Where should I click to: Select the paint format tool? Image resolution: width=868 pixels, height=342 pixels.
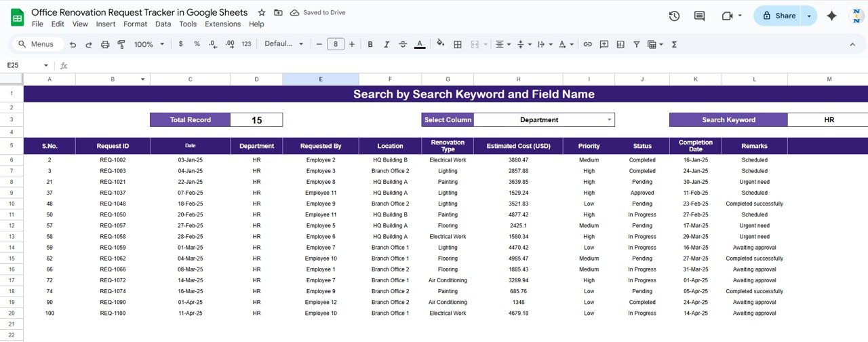(x=121, y=44)
